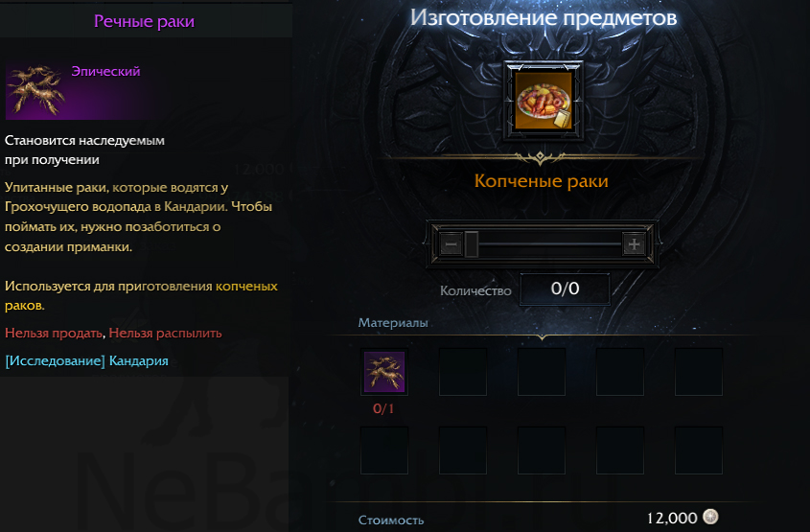This screenshot has width=810, height=532.
Task: Select the fourth empty material slot in the top row
Action: coord(620,372)
